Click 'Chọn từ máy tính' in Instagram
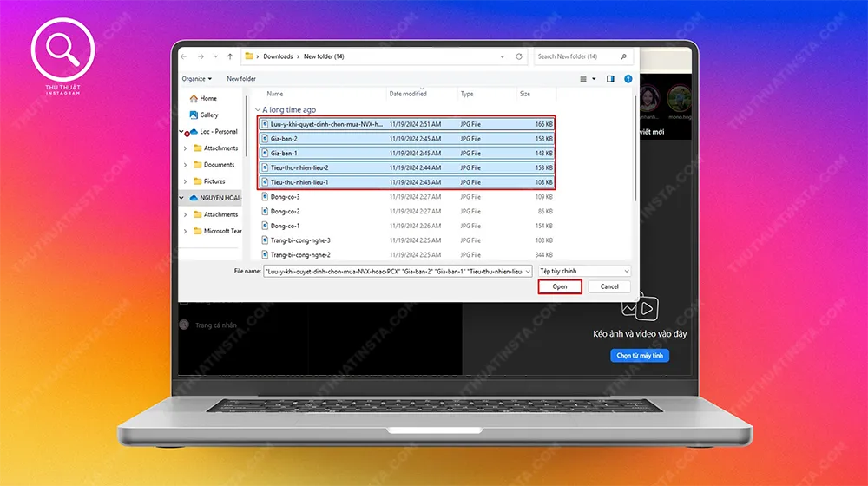 640,355
